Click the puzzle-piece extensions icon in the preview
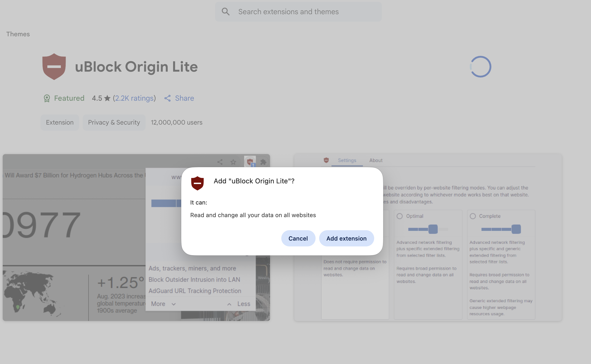 pyautogui.click(x=263, y=162)
